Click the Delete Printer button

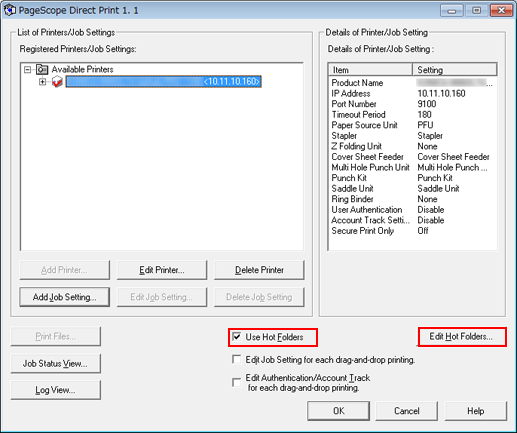[259, 270]
